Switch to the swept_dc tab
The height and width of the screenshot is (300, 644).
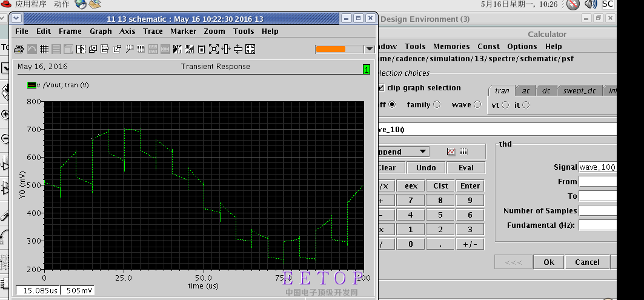pyautogui.click(x=579, y=91)
